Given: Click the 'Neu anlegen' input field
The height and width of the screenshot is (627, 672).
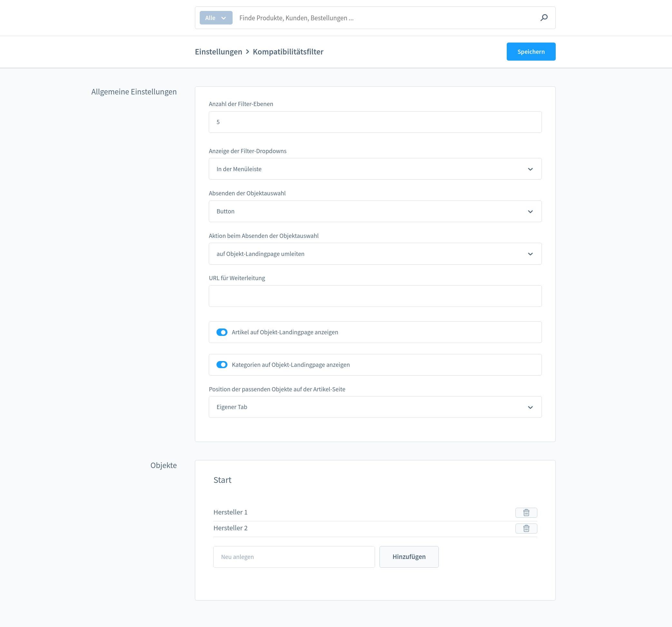Looking at the screenshot, I should pos(294,557).
